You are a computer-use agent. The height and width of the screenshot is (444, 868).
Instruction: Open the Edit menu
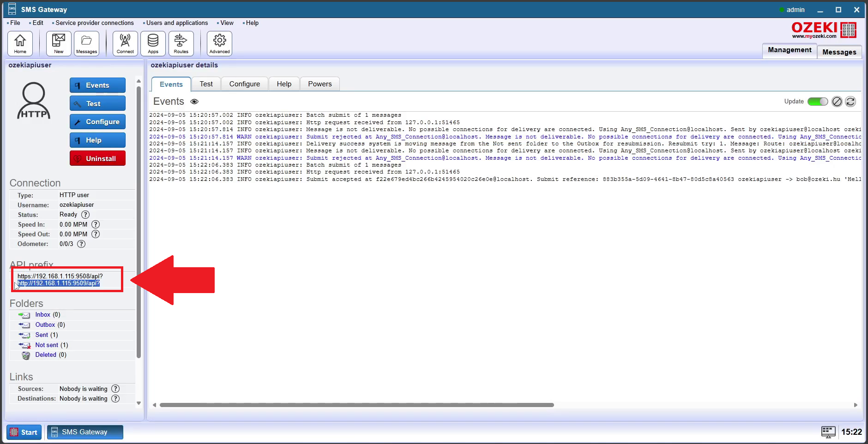click(x=38, y=23)
